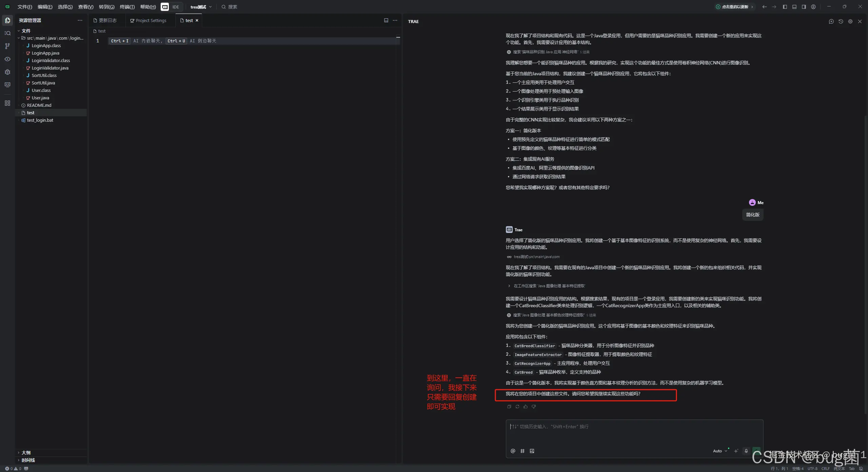Viewport: 868px width, 472px height.
Task: Open the 终端(T) menu
Action: [x=127, y=7]
